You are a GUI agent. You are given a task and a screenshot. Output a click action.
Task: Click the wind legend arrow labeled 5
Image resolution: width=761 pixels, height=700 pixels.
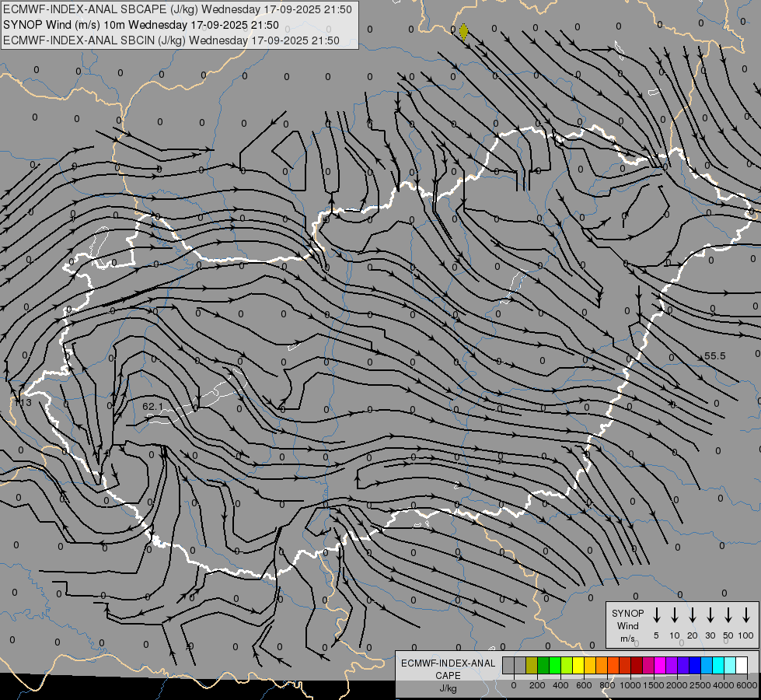click(x=656, y=615)
